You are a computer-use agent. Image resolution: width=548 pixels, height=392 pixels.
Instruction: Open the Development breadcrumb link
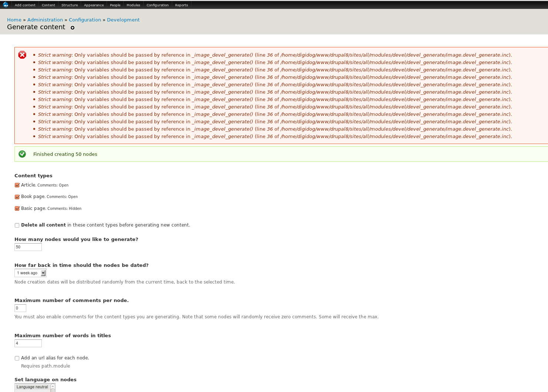click(123, 20)
